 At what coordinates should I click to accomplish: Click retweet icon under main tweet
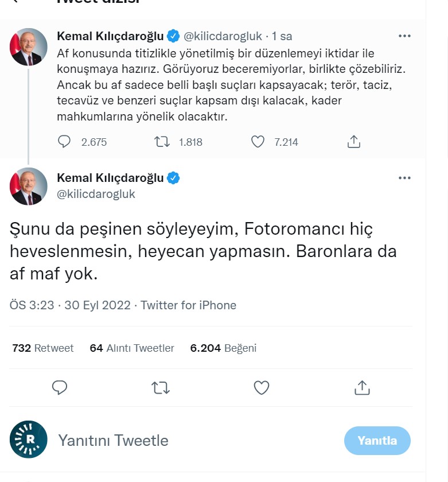pyautogui.click(x=161, y=388)
